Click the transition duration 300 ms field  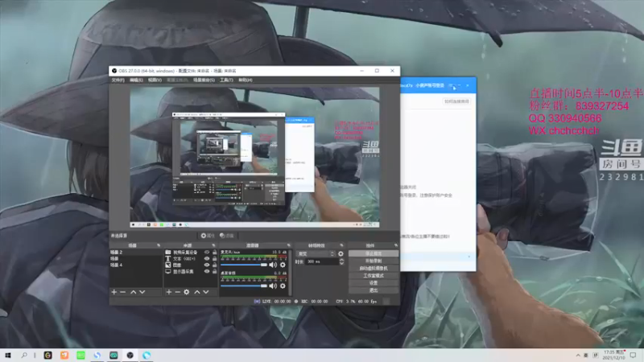coord(322,261)
